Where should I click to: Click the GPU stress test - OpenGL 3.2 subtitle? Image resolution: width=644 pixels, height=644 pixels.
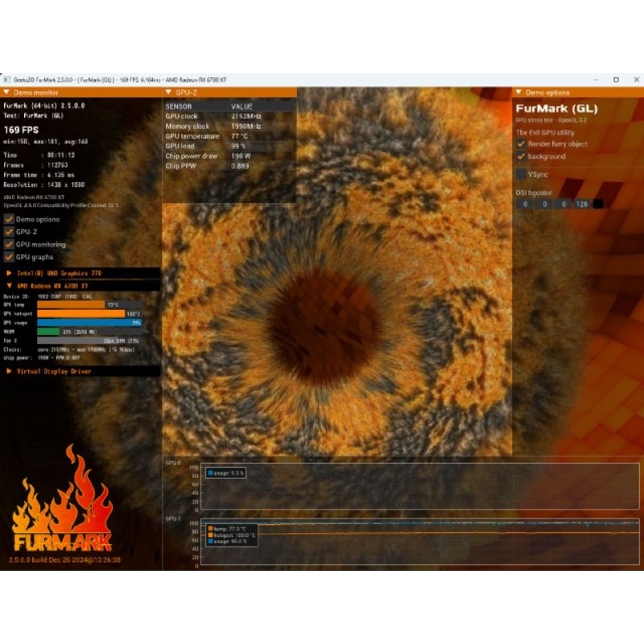(x=551, y=120)
